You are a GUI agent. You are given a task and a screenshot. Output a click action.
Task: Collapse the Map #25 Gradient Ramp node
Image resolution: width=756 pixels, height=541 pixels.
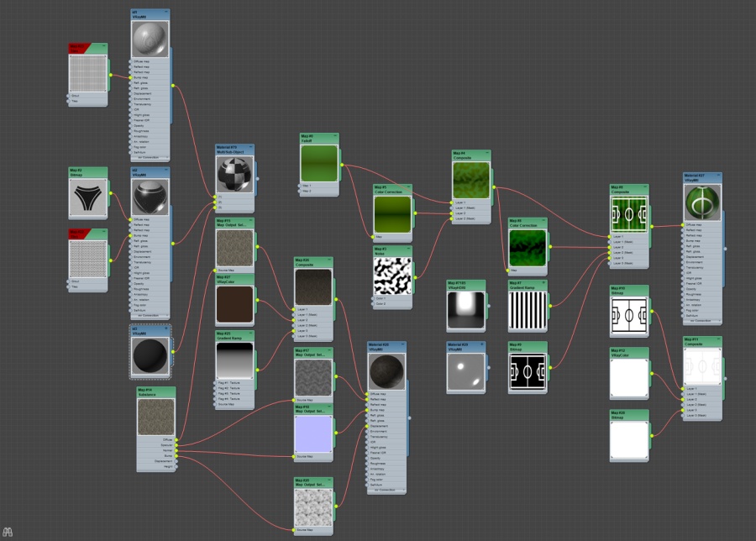250,334
